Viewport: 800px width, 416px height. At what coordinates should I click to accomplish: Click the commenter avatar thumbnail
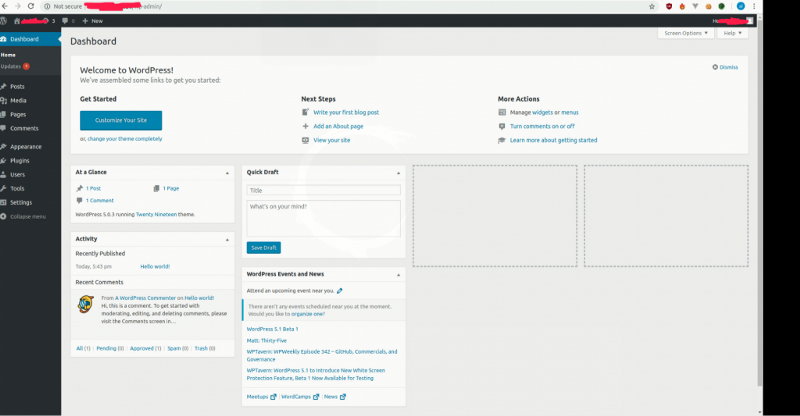pos(86,304)
